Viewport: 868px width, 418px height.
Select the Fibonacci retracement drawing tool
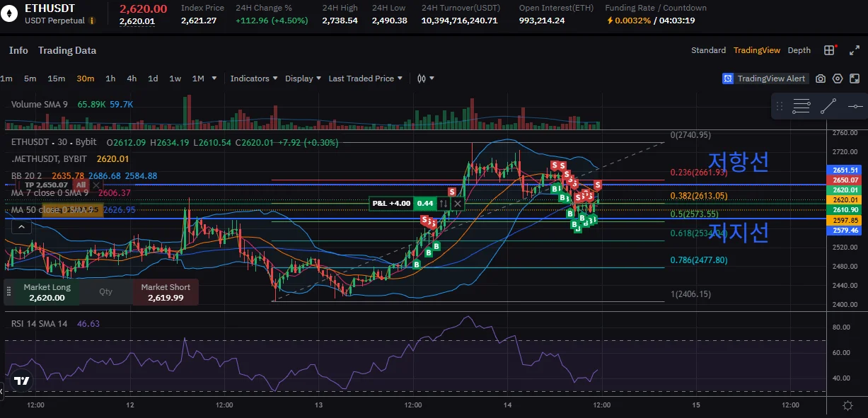[802, 107]
